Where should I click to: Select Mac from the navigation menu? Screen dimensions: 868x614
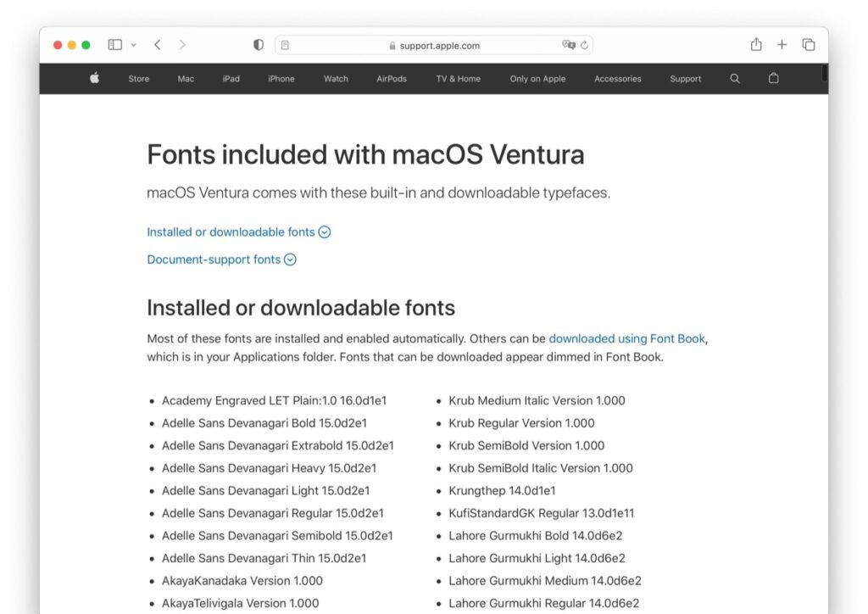[x=185, y=78]
